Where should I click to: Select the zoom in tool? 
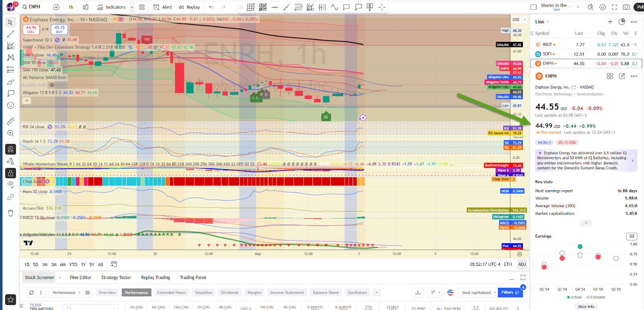pyautogui.click(x=11, y=133)
